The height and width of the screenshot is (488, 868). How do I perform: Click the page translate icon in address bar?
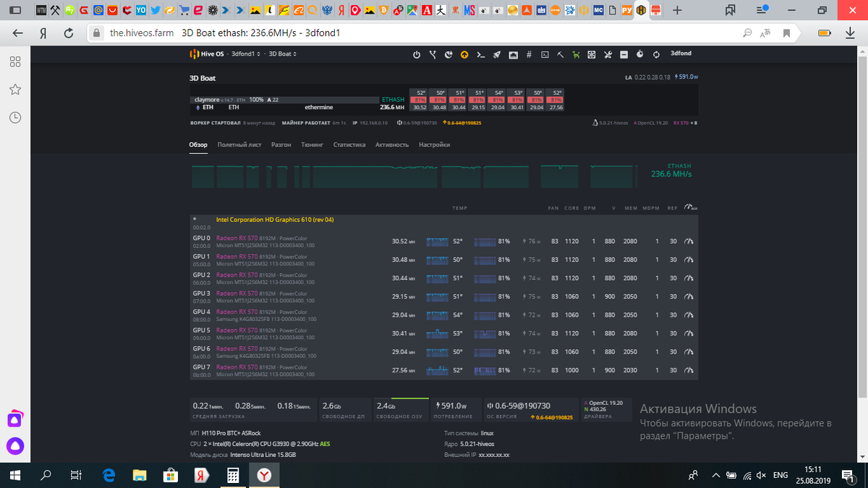pos(767,33)
